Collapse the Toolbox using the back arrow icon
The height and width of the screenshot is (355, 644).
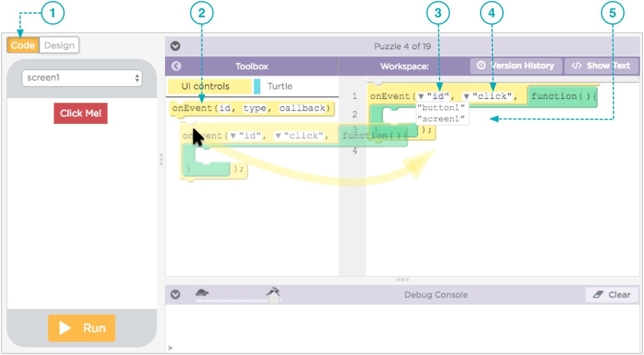(x=176, y=66)
